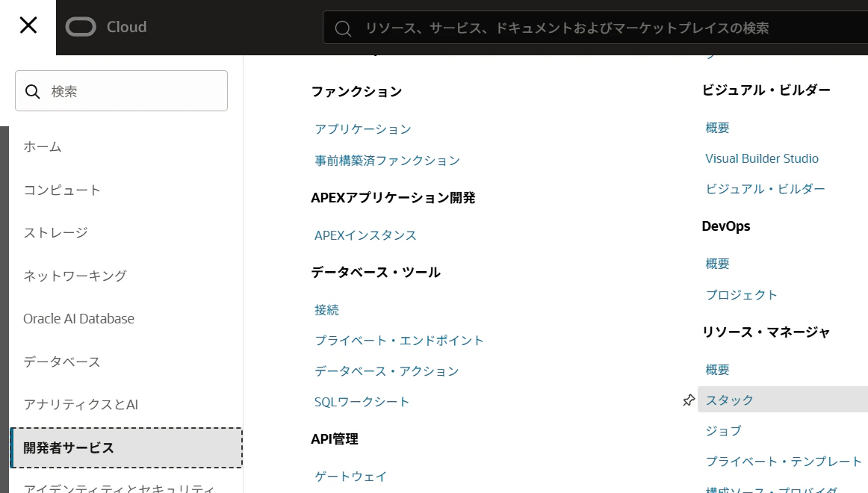Viewport: 868px width, 493px height.
Task: Open 接続 under データベース・ツール
Action: 326,310
